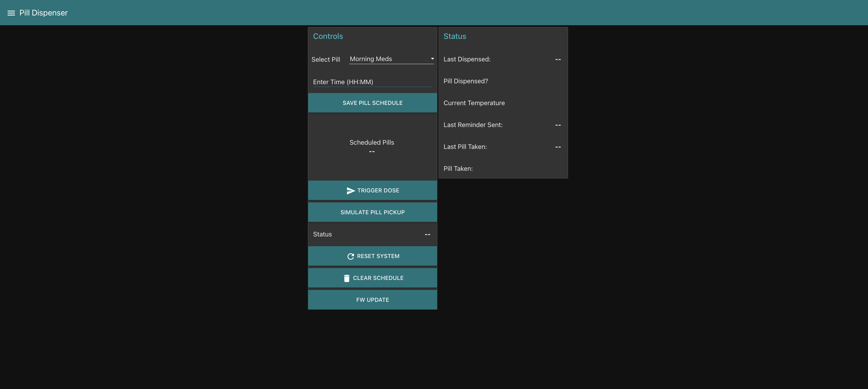The height and width of the screenshot is (389, 868).
Task: Click the refresh icon on Reset System
Action: [x=350, y=256]
